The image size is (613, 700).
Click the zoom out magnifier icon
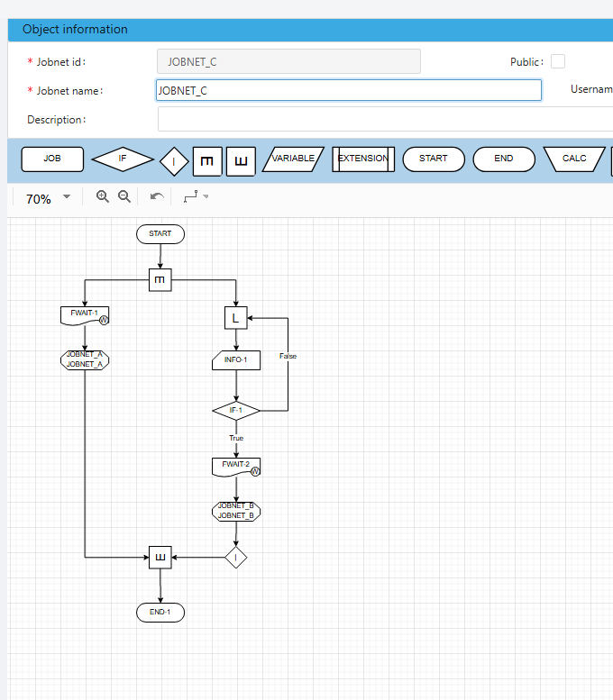point(125,197)
